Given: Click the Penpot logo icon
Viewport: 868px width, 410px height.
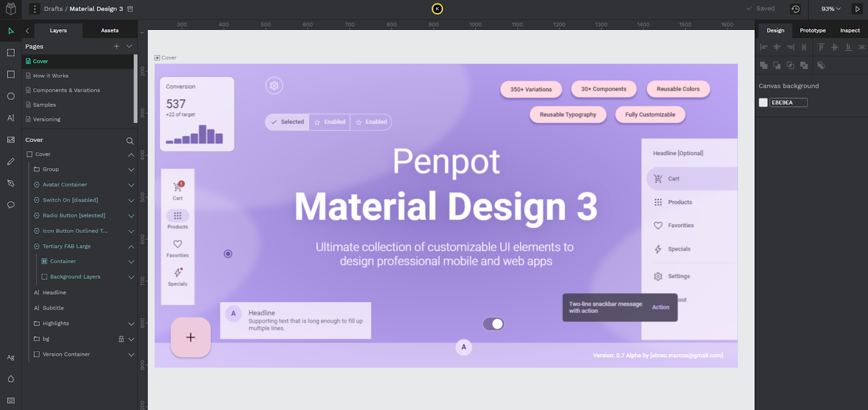Looking at the screenshot, I should (x=11, y=9).
